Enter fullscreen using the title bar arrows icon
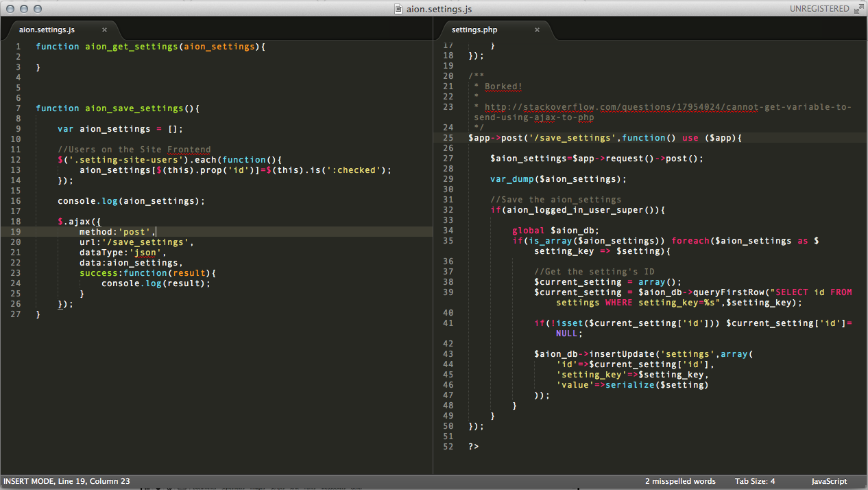The height and width of the screenshot is (490, 868). click(x=859, y=8)
